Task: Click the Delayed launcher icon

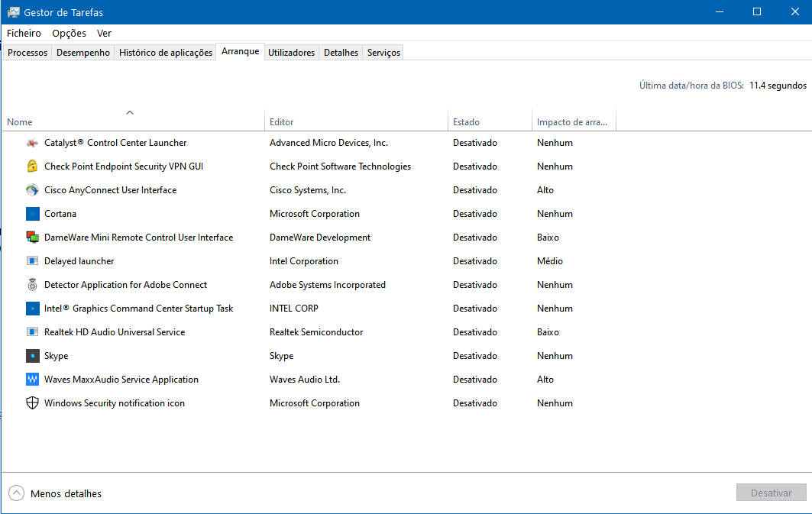Action: click(32, 261)
